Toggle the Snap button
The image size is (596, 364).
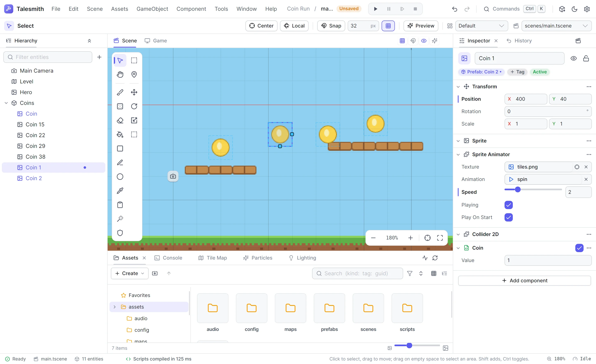[331, 26]
